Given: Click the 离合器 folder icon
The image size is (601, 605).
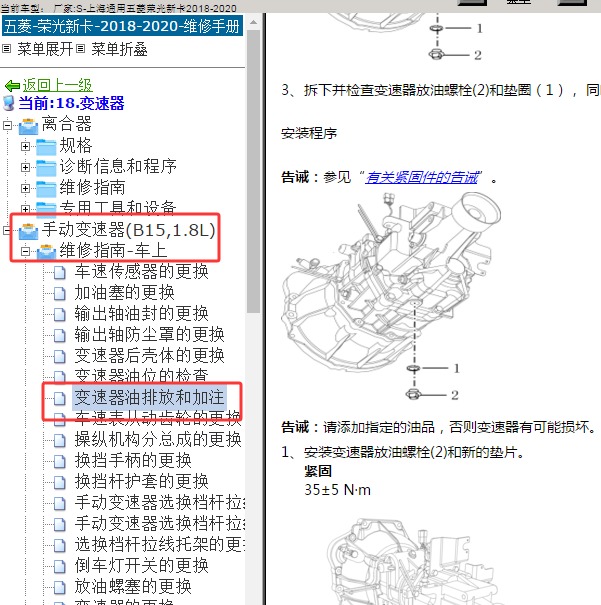Looking at the screenshot, I should click(x=29, y=126).
